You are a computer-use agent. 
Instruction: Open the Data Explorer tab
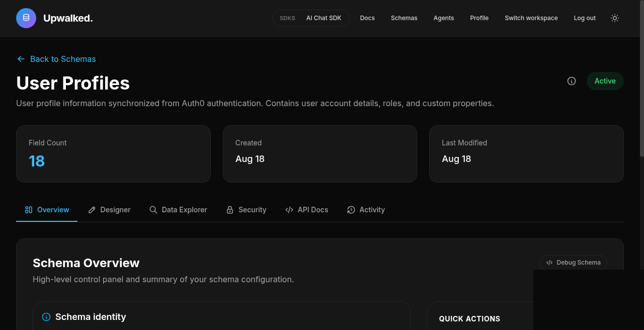[x=178, y=210]
